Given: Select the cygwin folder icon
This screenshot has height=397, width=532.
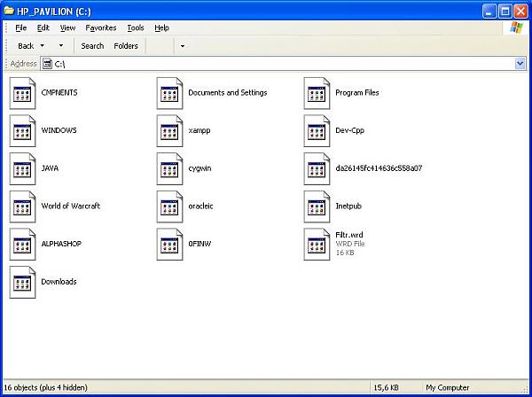Looking at the screenshot, I should [169, 169].
